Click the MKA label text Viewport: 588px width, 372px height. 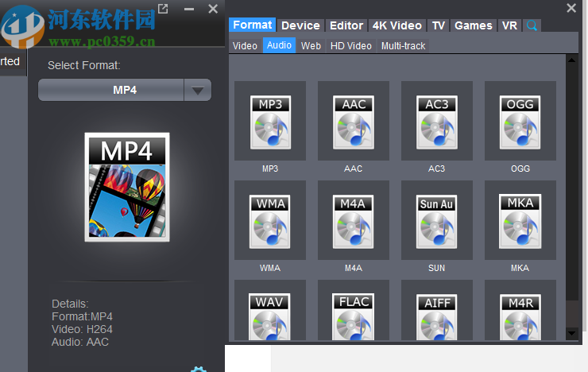[520, 268]
